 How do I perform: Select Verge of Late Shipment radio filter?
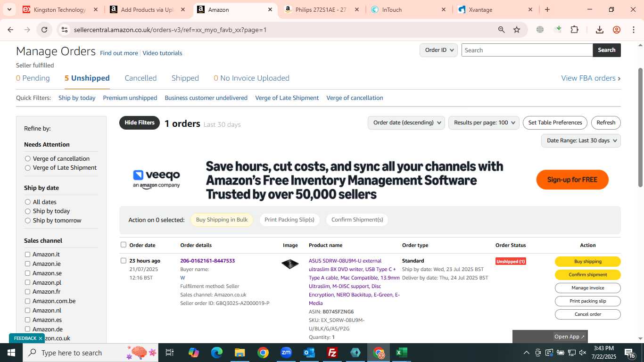[x=28, y=168]
